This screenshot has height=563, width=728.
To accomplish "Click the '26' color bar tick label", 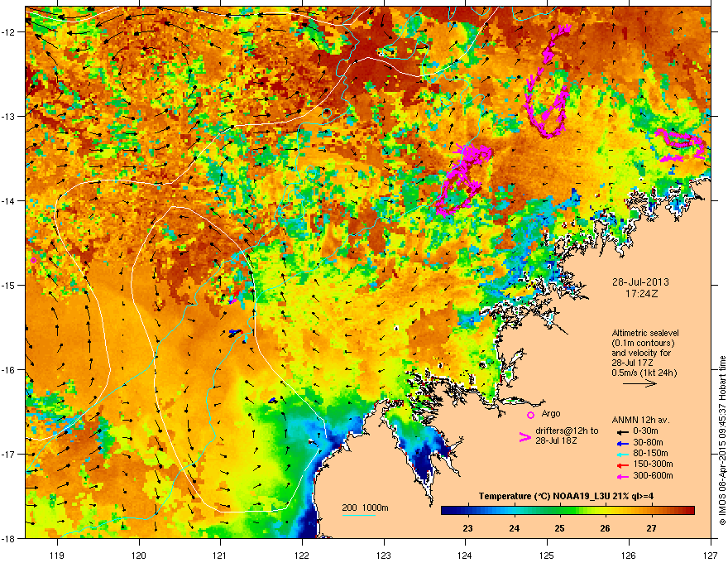I will tap(605, 528).
